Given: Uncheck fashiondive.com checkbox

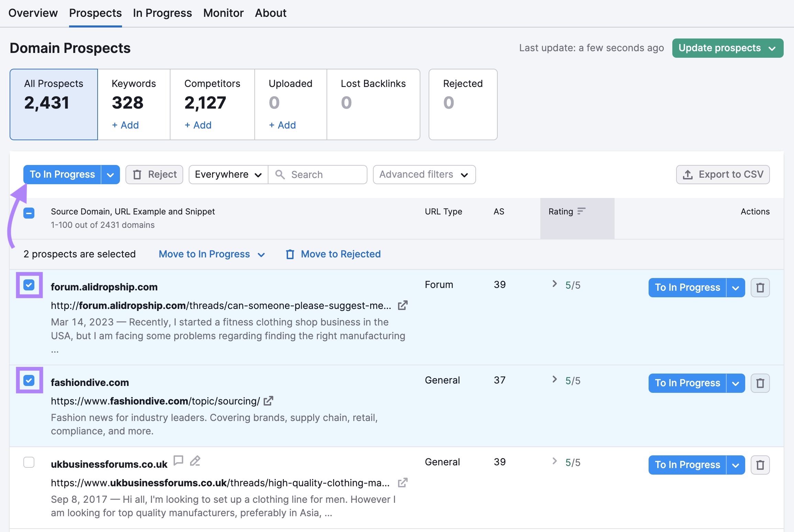Looking at the screenshot, I should click(x=29, y=380).
